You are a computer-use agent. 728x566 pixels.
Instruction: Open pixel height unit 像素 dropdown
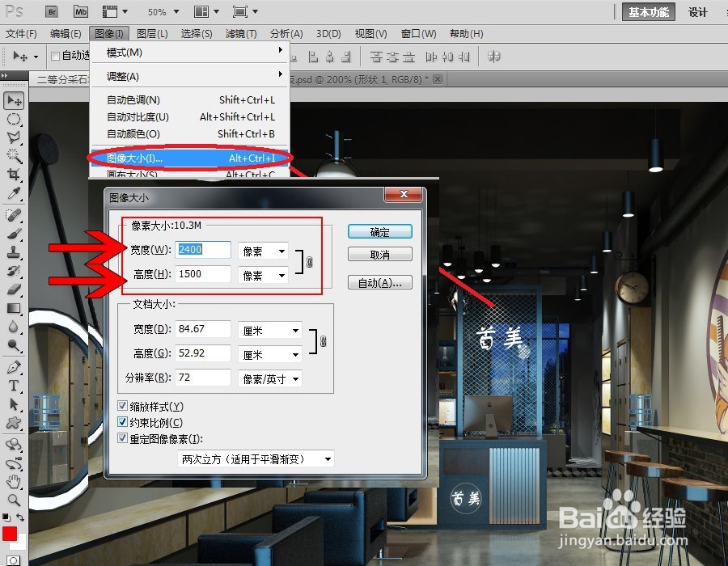(263, 276)
